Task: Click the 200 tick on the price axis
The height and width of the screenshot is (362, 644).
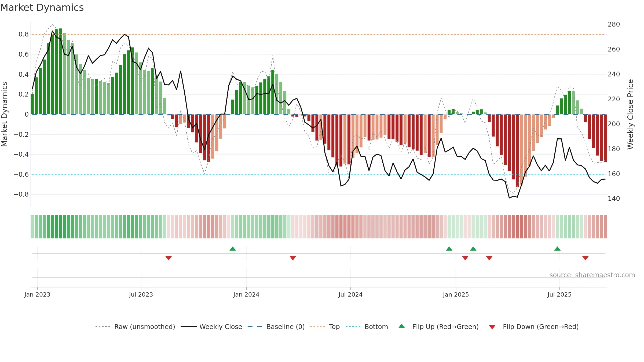Action: point(614,124)
